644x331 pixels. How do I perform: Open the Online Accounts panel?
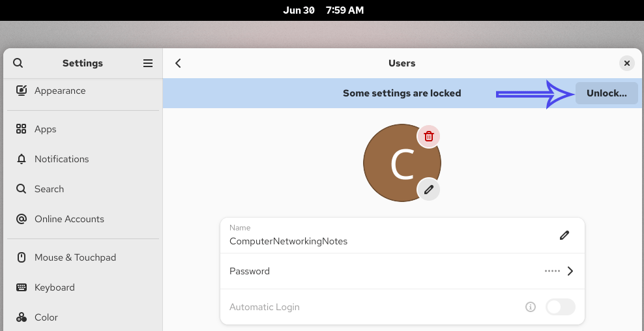83,219
